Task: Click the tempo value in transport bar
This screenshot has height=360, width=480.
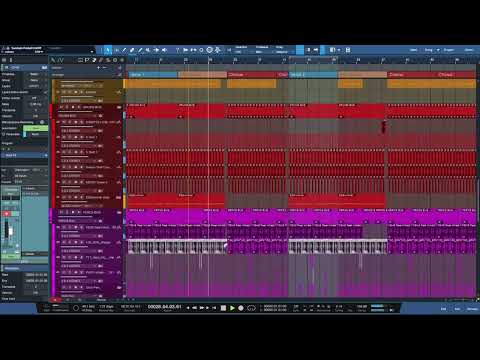Action: pos(107,307)
